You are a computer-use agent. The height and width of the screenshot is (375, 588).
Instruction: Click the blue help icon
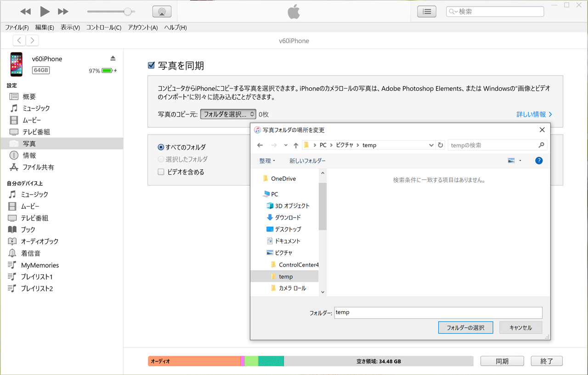(x=539, y=161)
